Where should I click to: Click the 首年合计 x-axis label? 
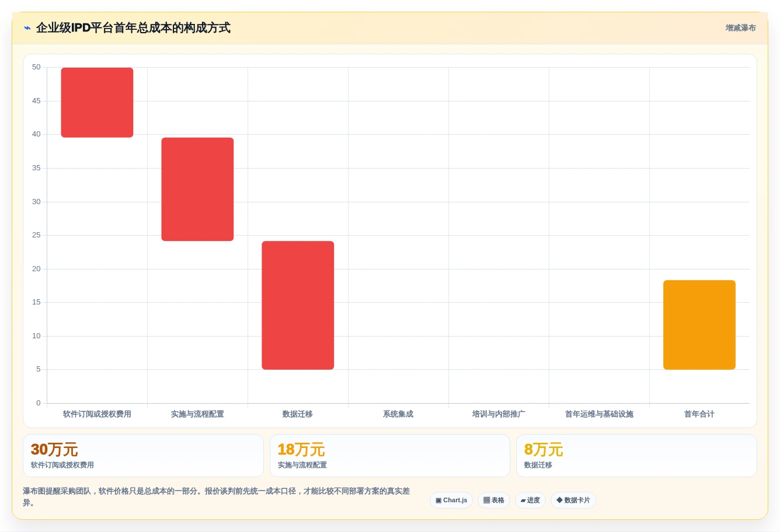click(699, 414)
